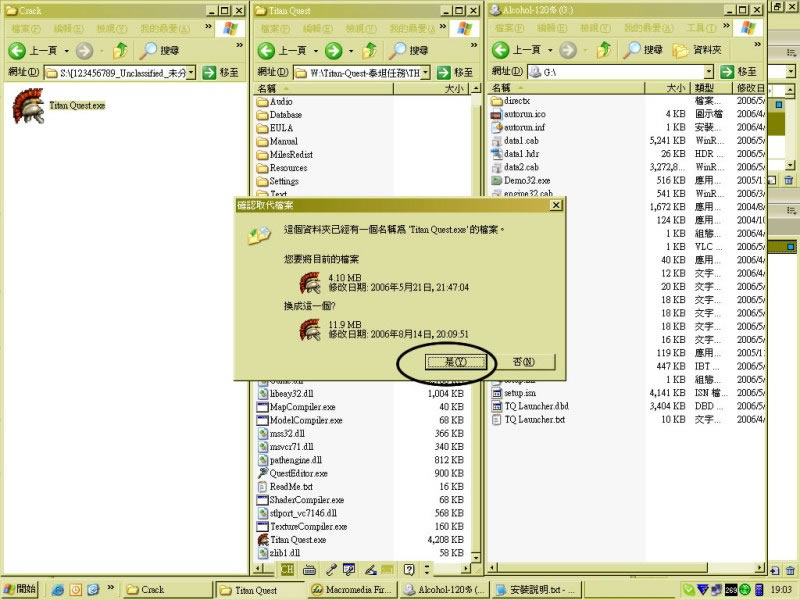Click the CH language indicator on the language bar
The width and height of the screenshot is (800, 600).
tap(287, 569)
